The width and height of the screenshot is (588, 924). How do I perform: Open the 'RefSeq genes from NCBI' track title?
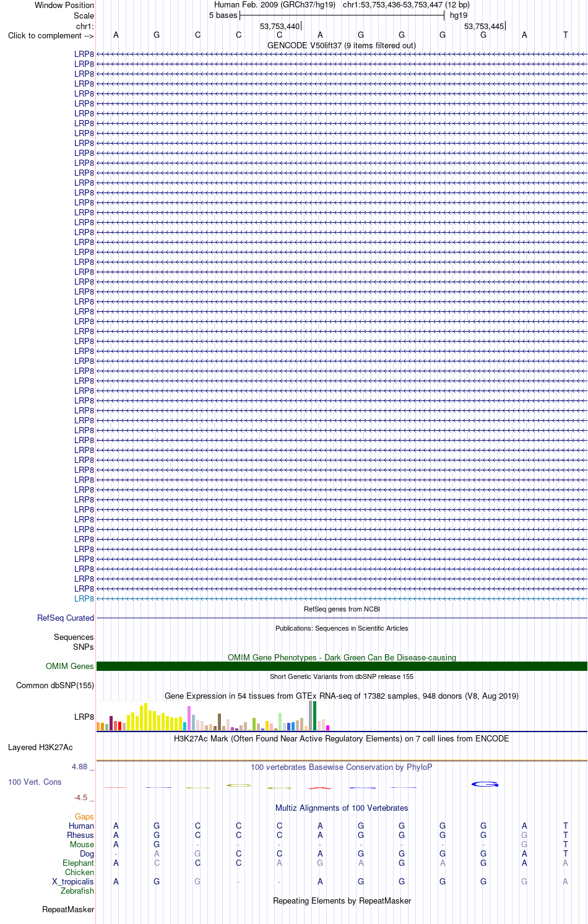tap(342, 609)
